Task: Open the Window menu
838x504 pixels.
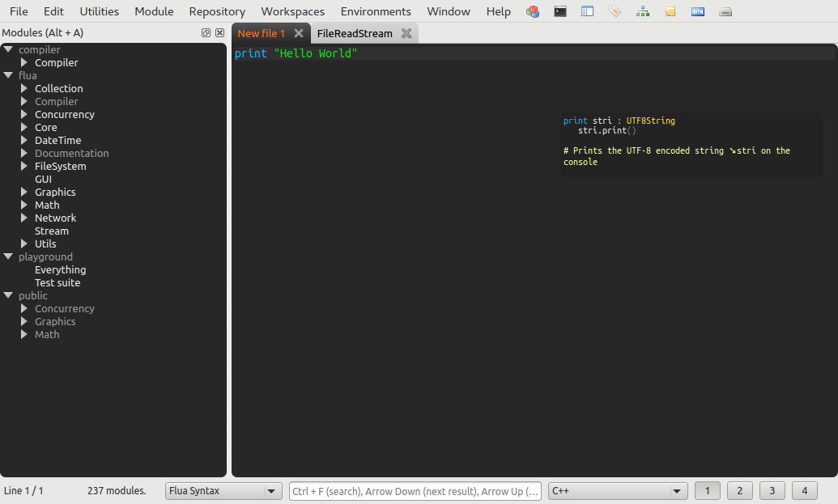Action: tap(449, 11)
